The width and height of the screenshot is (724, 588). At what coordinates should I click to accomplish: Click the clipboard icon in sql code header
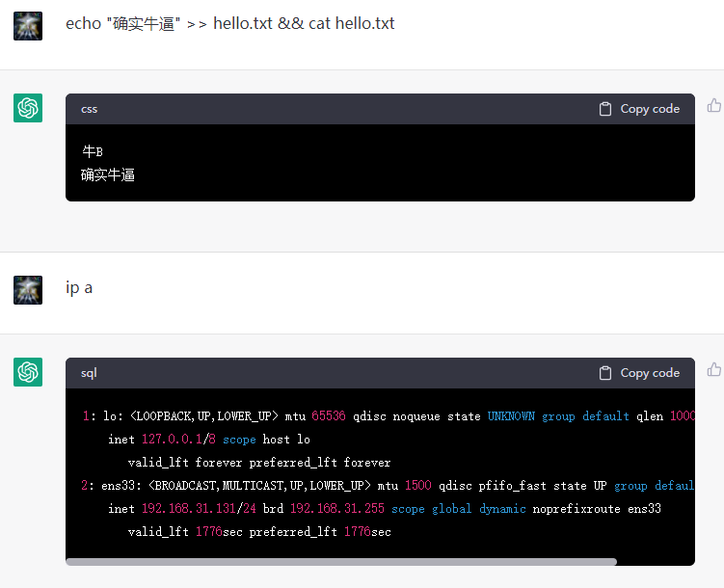click(x=605, y=373)
